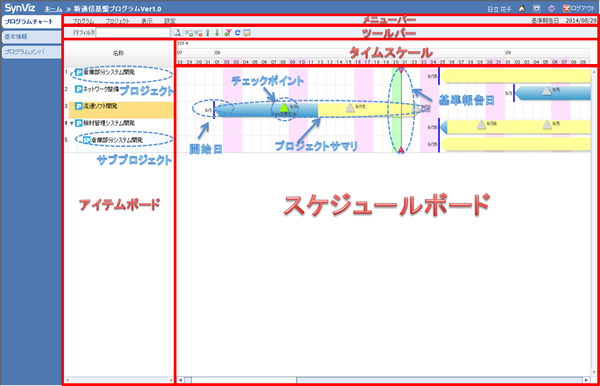Click the 09 month label in timescale
Screen dimensions: 600x386
(x=508, y=52)
